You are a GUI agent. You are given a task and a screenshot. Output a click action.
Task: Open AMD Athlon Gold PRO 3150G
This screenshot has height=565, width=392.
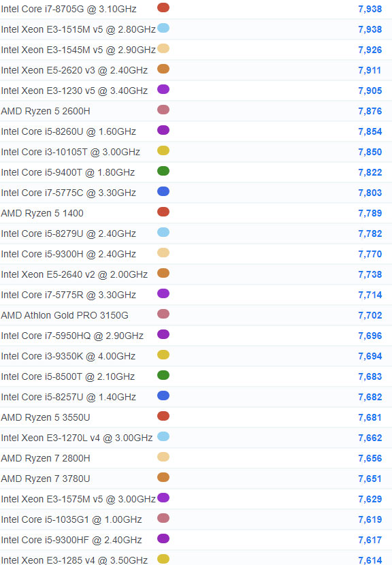pos(65,315)
